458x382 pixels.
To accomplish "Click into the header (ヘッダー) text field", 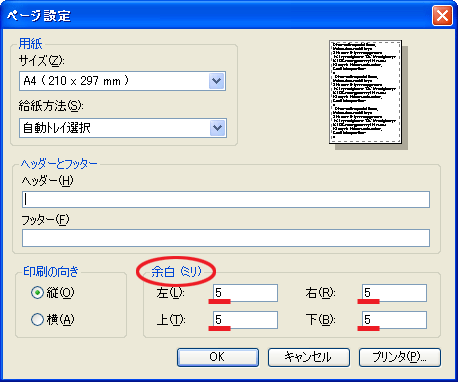I will (x=226, y=199).
